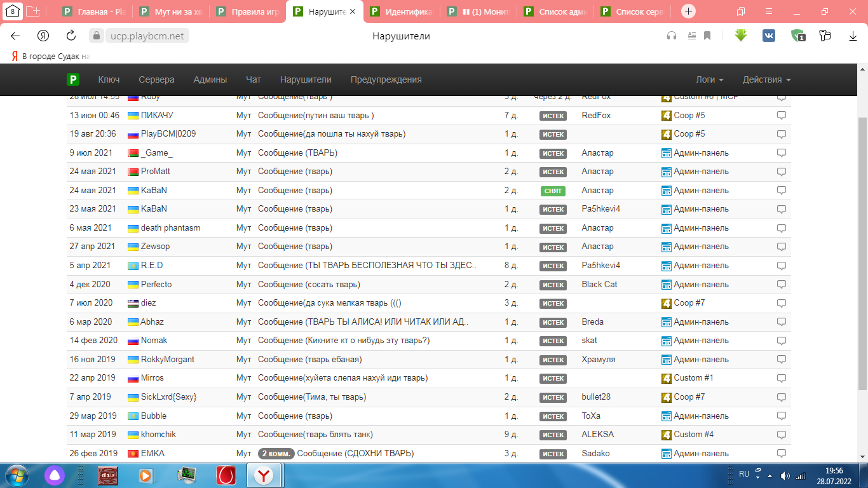Image resolution: width=868 pixels, height=488 pixels.
Task: Switch to the Список адм browser tab
Action: [x=556, y=11]
